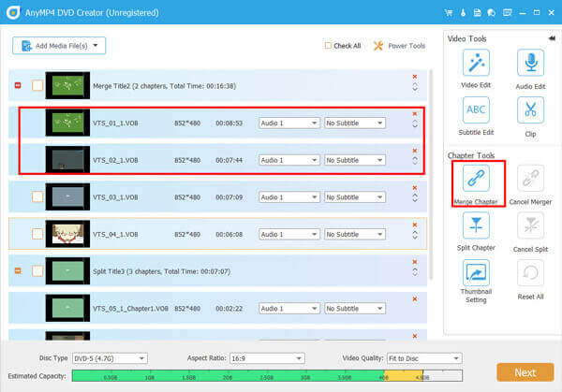Click the register key icon in title bar
The height and width of the screenshot is (392, 562).
(463, 13)
